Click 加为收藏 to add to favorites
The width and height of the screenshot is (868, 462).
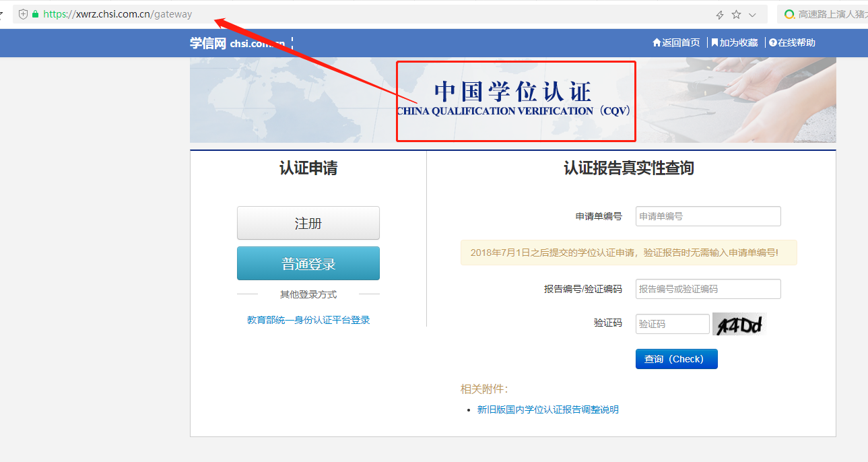[734, 42]
